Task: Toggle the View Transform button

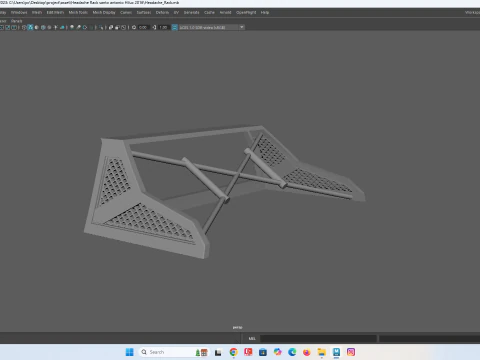Action: [x=174, y=27]
